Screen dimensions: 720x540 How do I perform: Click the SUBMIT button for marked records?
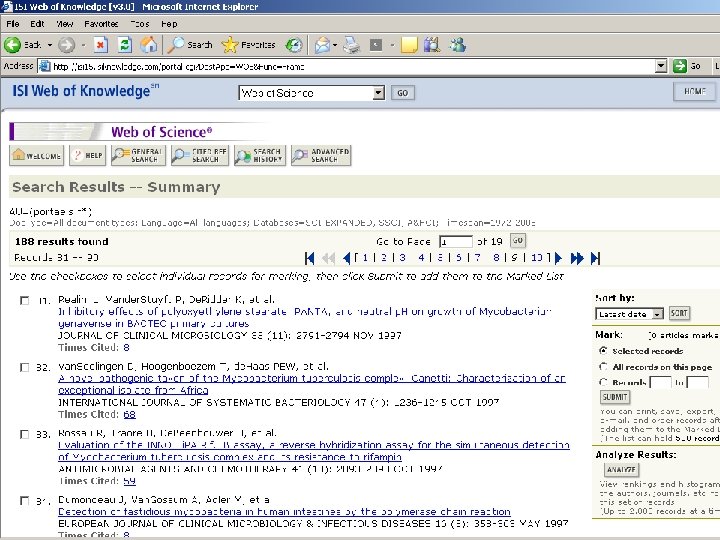coord(615,397)
